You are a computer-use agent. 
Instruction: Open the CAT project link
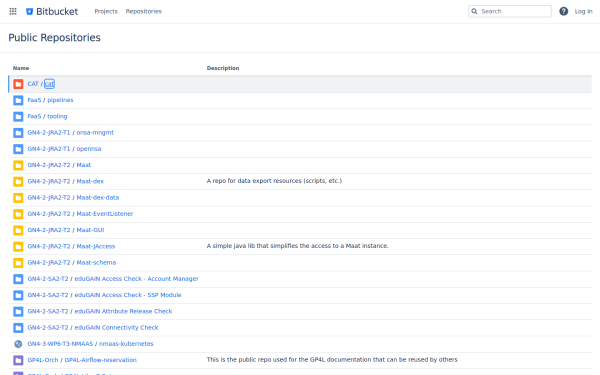[33, 84]
